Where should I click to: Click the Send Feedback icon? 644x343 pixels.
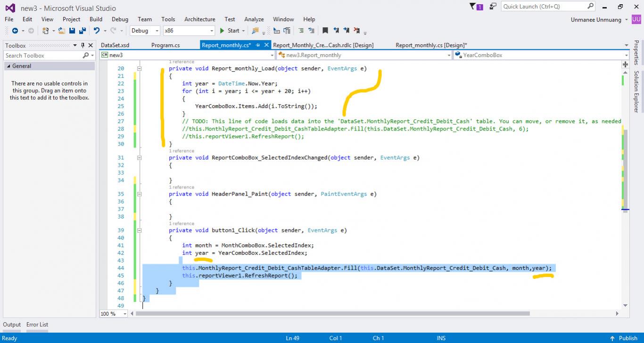point(493,7)
